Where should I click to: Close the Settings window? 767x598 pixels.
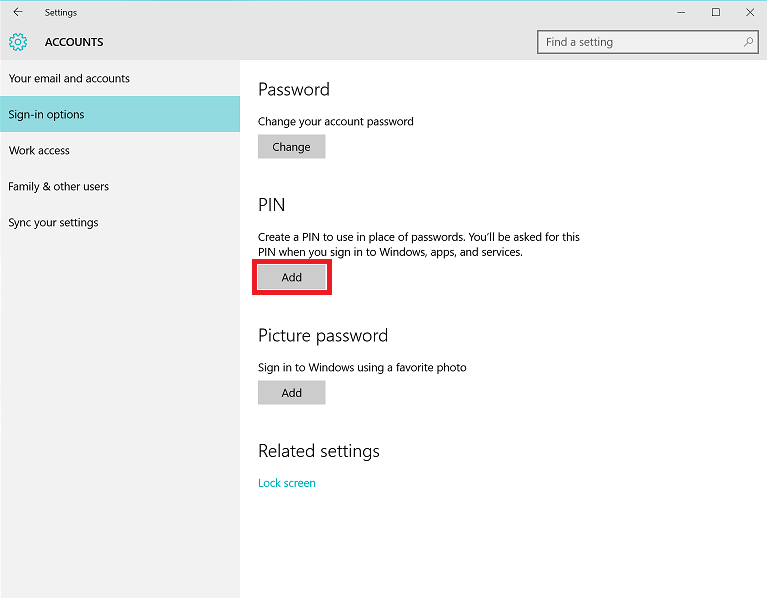coord(750,12)
